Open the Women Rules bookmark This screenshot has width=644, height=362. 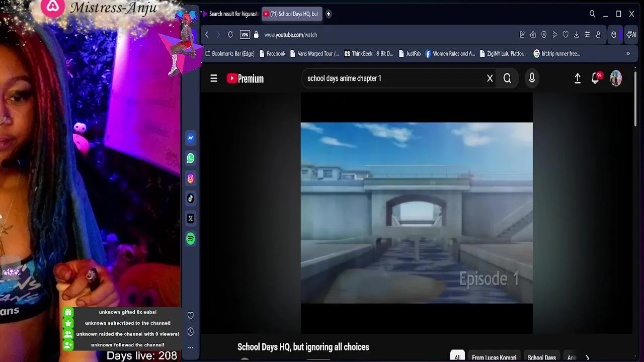tap(450, 54)
